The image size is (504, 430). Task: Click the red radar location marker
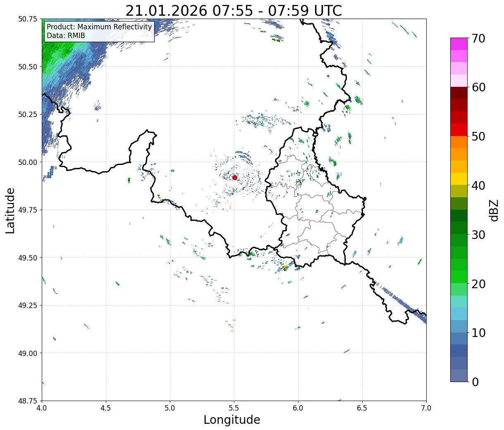(235, 177)
